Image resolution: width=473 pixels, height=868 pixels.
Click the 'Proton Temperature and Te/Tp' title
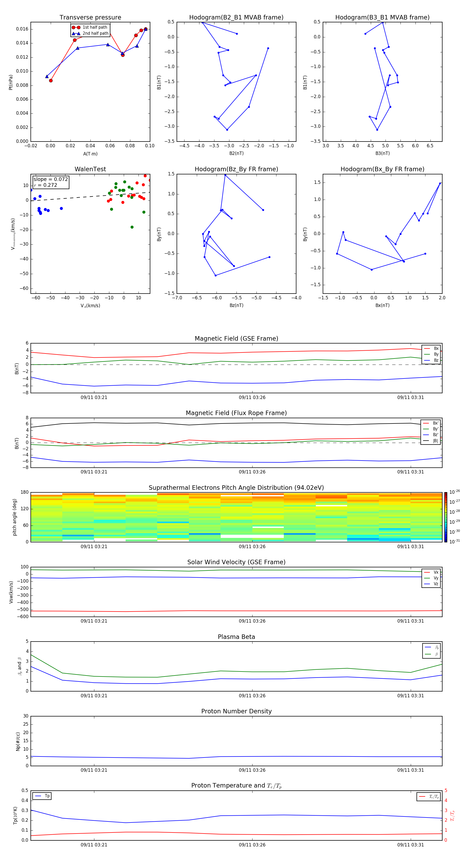click(236, 786)
